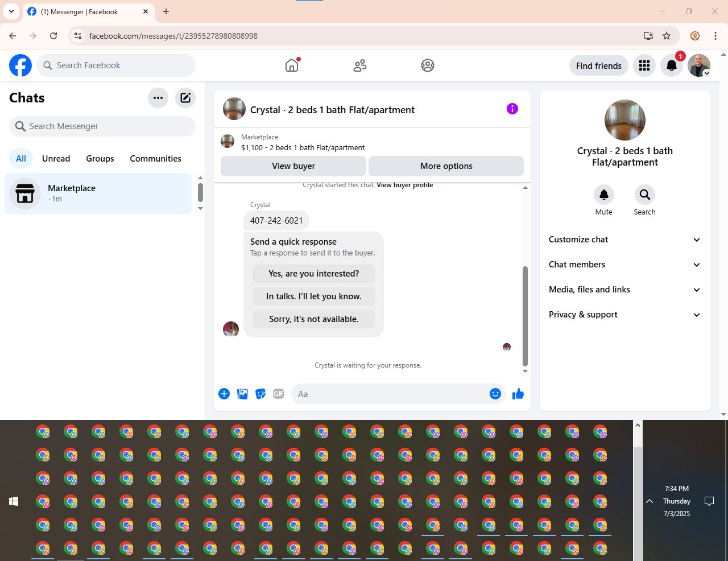This screenshot has width=728, height=561.
Task: Send quick reply 'In talks. I'll let you know.'
Action: pyautogui.click(x=314, y=296)
